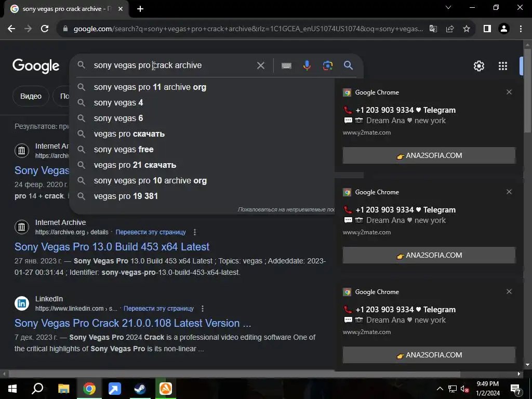Dismiss the first Google Chrome notification

click(x=509, y=92)
